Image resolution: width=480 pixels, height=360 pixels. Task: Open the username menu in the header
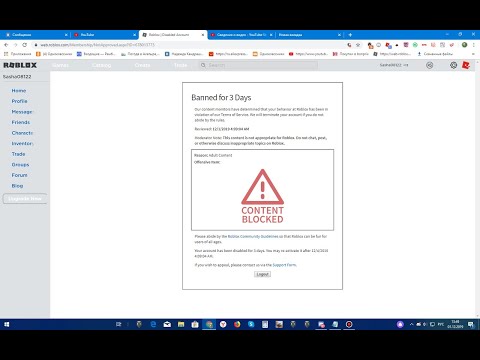click(394, 65)
